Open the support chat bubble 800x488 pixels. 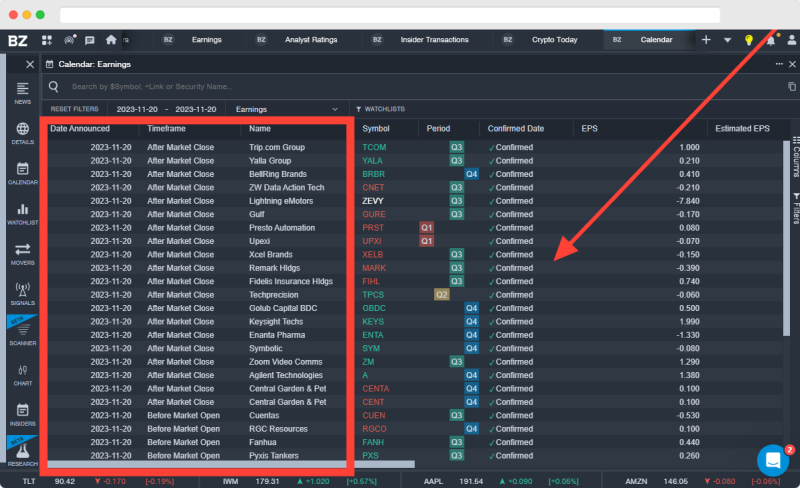pos(773,459)
